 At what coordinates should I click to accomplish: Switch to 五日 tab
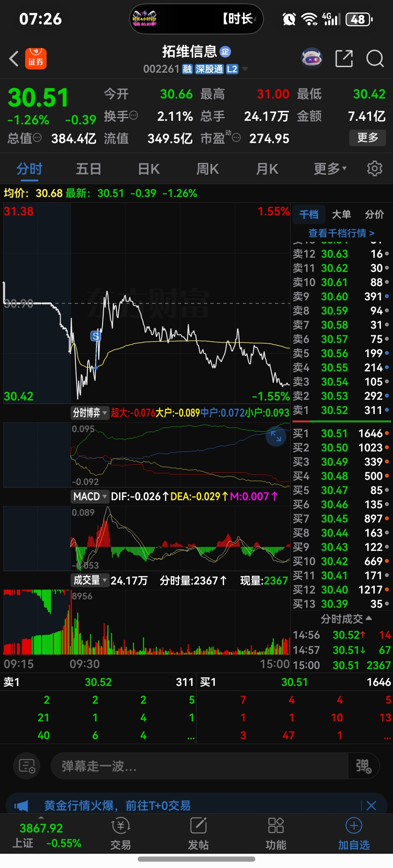(89, 169)
